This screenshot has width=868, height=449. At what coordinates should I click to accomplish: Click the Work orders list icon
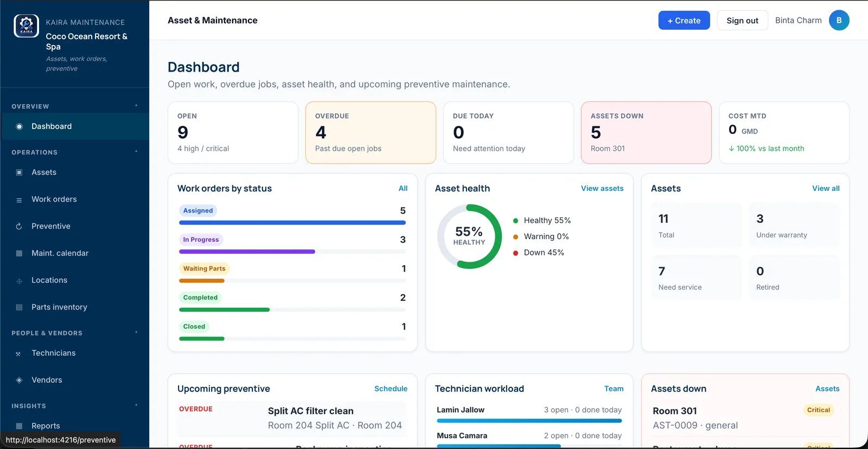coord(19,200)
